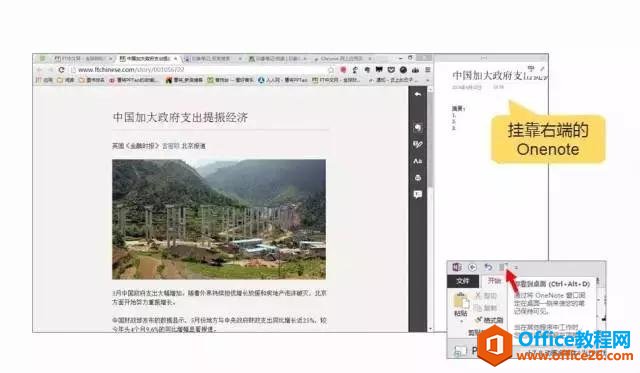Click the scroll-down arrow of the browser scrollbar
Image resolution: width=640 pixels, height=373 pixels.
[x=430, y=329]
